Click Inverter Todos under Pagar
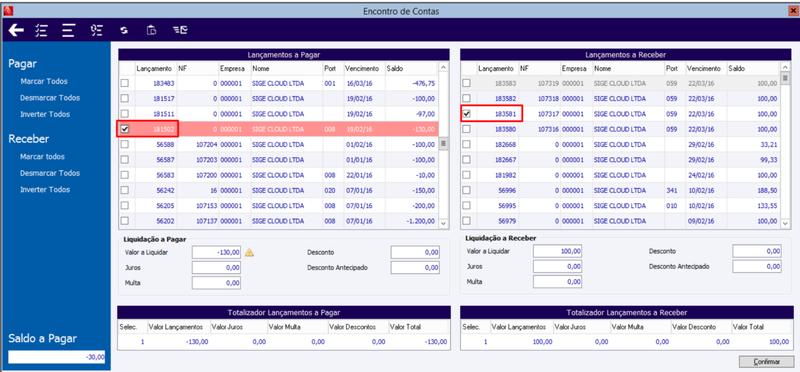 click(x=45, y=114)
